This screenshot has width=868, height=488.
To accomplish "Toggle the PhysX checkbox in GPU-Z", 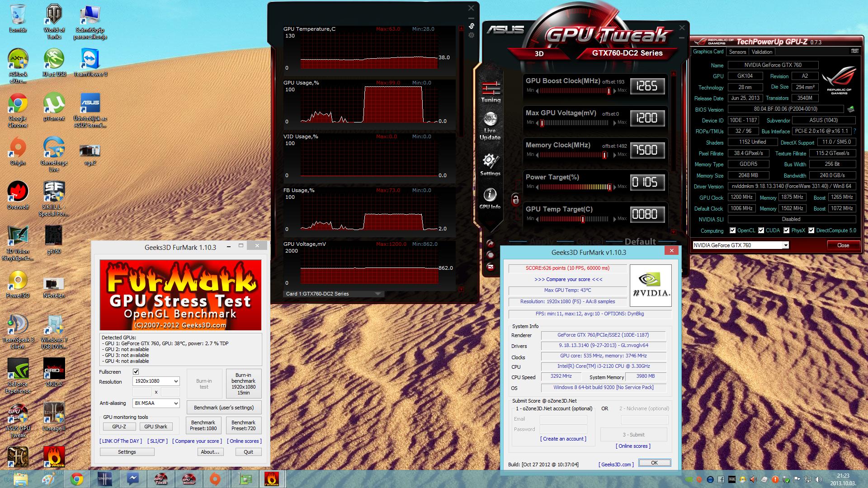I will coord(787,230).
